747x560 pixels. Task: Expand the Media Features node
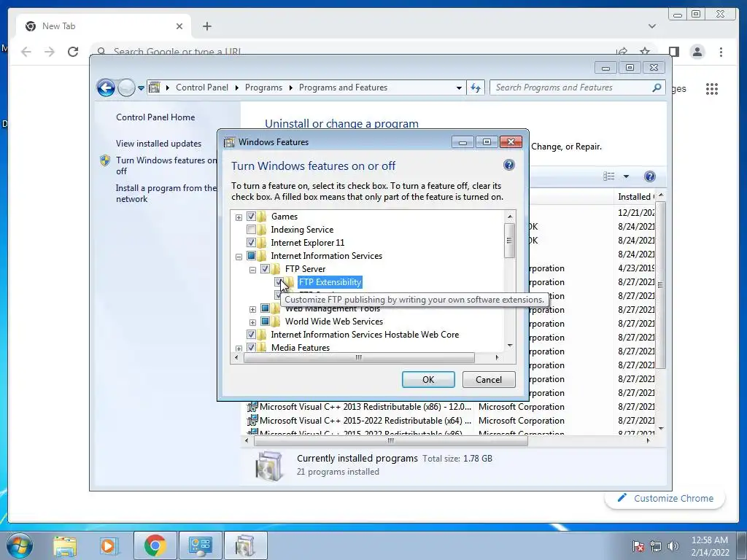tap(239, 349)
